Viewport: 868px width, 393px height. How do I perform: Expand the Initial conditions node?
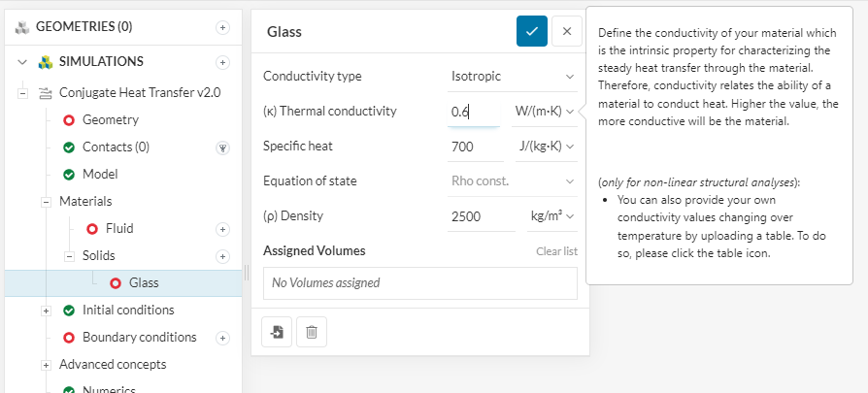[x=46, y=311]
